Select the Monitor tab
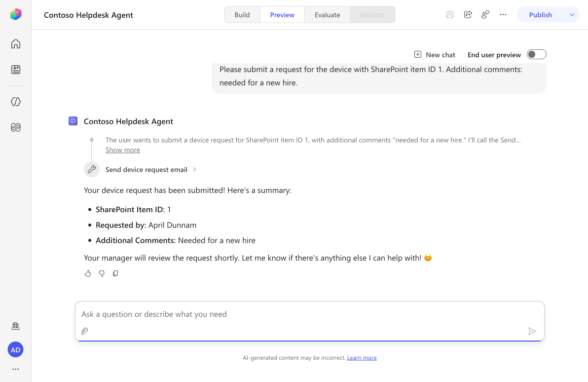Image resolution: width=588 pixels, height=382 pixels. point(372,15)
